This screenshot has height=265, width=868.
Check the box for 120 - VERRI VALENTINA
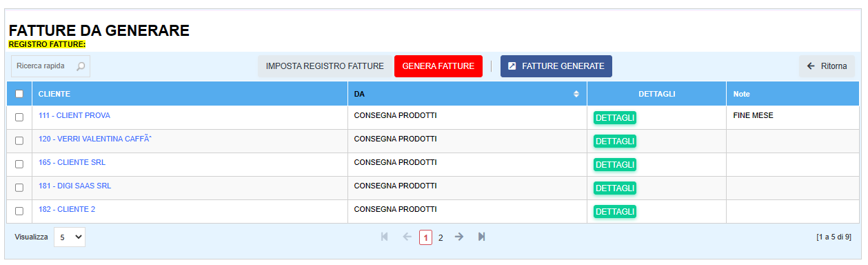tap(19, 141)
